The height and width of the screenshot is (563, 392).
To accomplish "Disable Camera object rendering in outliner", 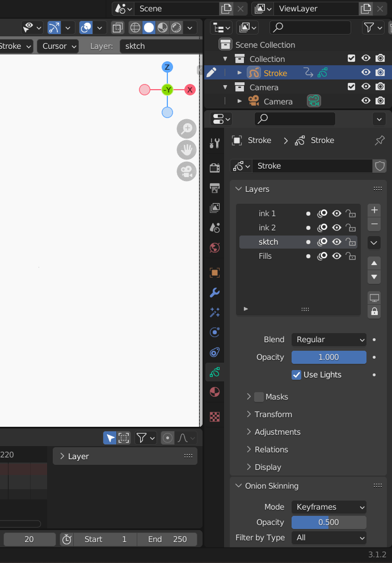I will click(x=380, y=101).
